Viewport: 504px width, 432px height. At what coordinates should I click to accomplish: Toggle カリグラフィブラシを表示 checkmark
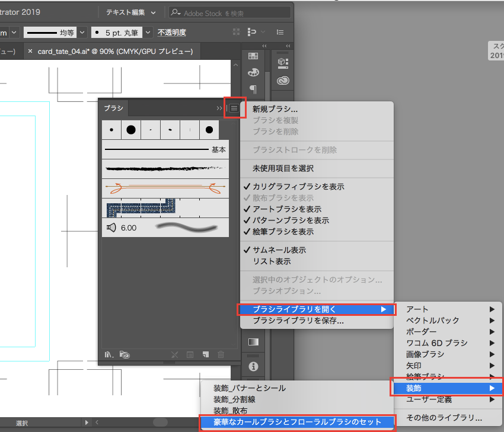point(298,187)
